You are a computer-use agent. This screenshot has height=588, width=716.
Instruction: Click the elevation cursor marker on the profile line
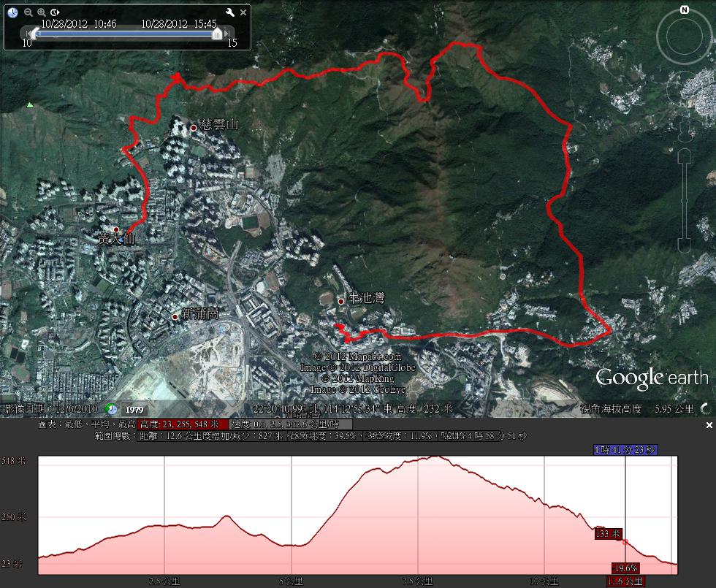click(625, 542)
